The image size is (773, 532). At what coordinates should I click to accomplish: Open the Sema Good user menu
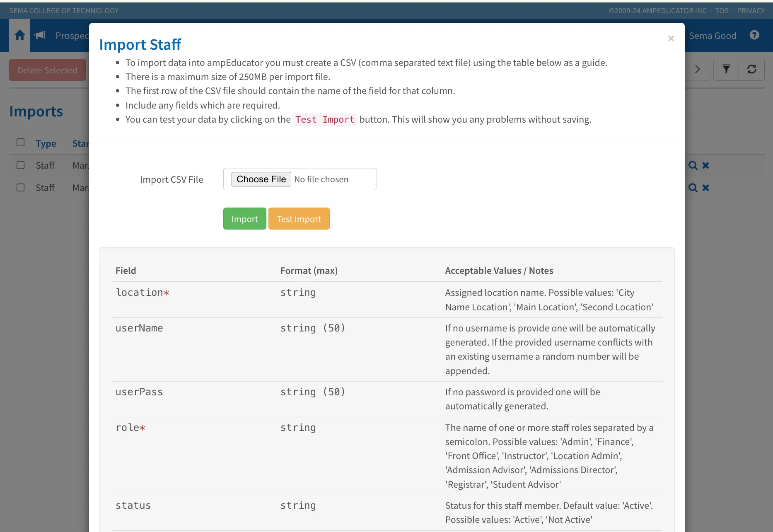pos(713,36)
